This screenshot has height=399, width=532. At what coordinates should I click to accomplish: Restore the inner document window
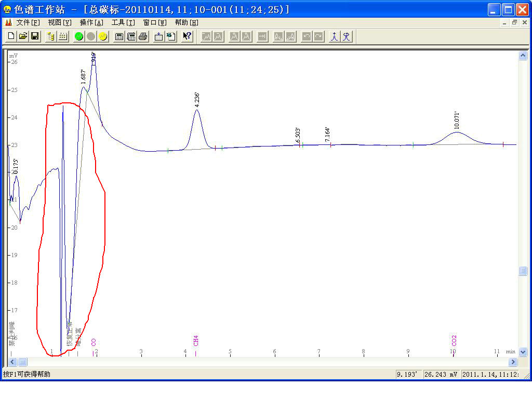514,22
